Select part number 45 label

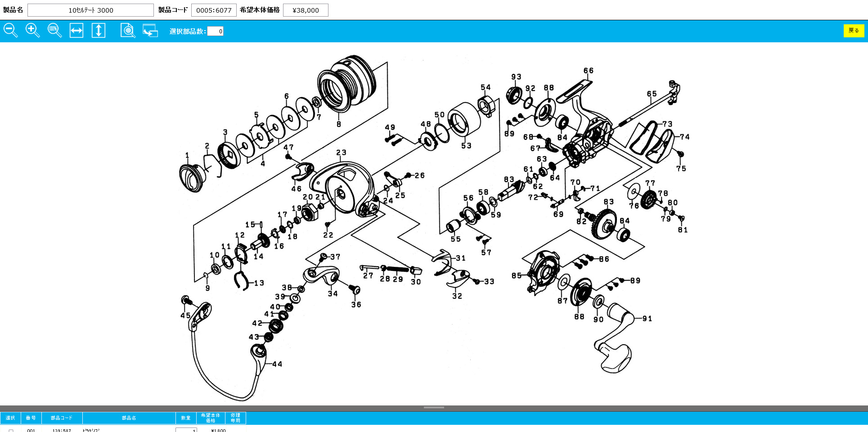pos(185,315)
